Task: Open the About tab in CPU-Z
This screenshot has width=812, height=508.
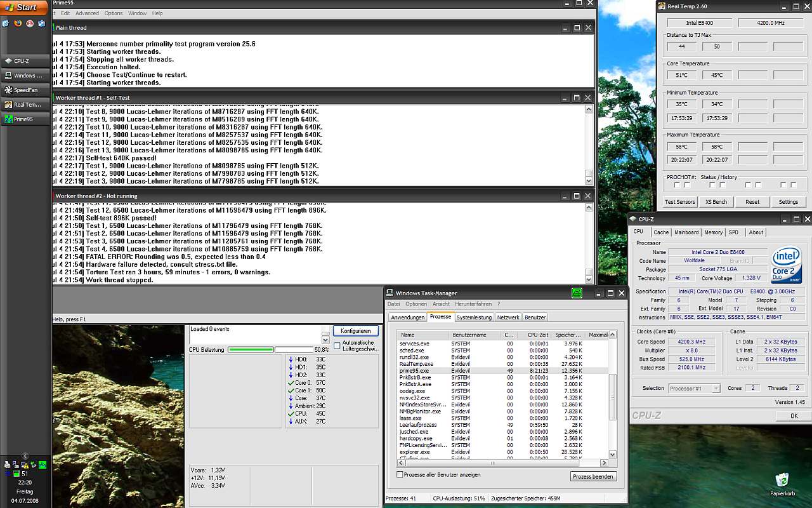Action: coord(756,232)
